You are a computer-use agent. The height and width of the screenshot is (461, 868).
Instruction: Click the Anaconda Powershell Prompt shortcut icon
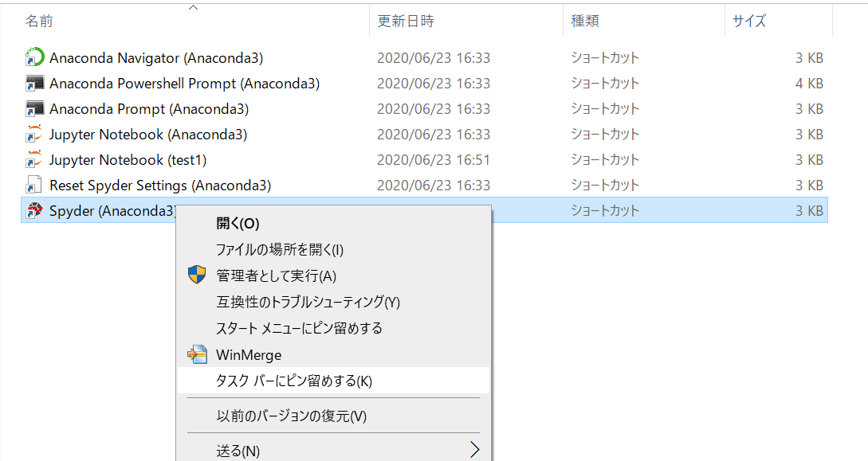34,84
